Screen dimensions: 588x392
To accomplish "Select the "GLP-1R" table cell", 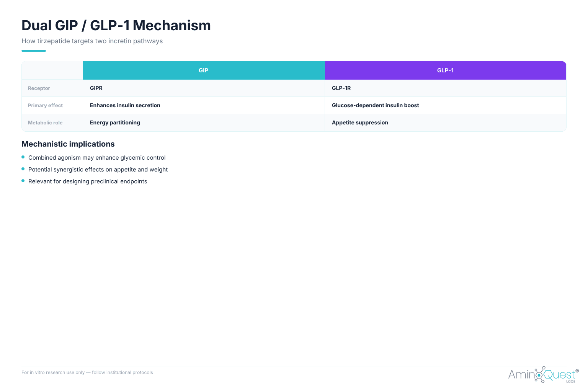I will pos(446,88).
